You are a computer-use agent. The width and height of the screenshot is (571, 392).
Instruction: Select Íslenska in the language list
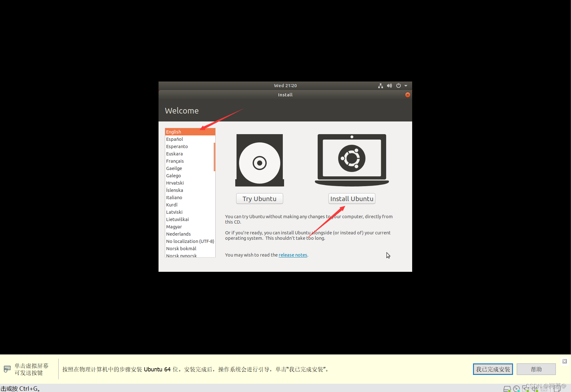click(x=190, y=190)
